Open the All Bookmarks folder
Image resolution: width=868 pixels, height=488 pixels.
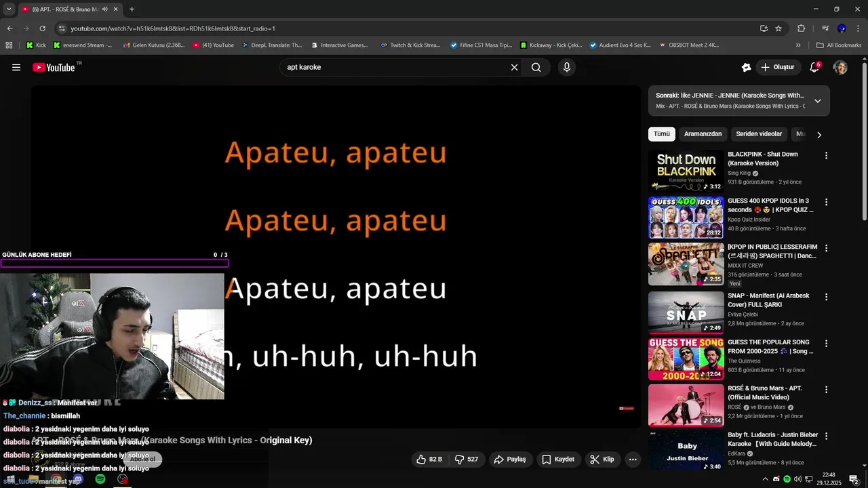pos(839,45)
